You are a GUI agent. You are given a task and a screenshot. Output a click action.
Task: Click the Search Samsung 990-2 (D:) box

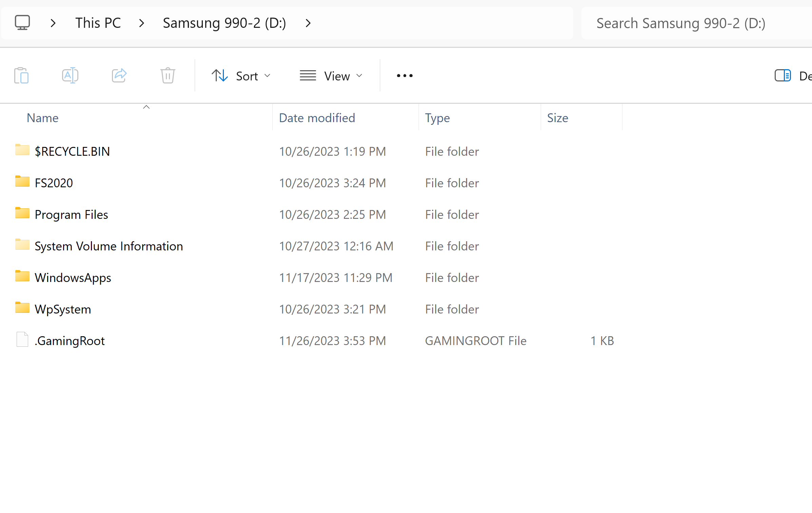coord(680,23)
